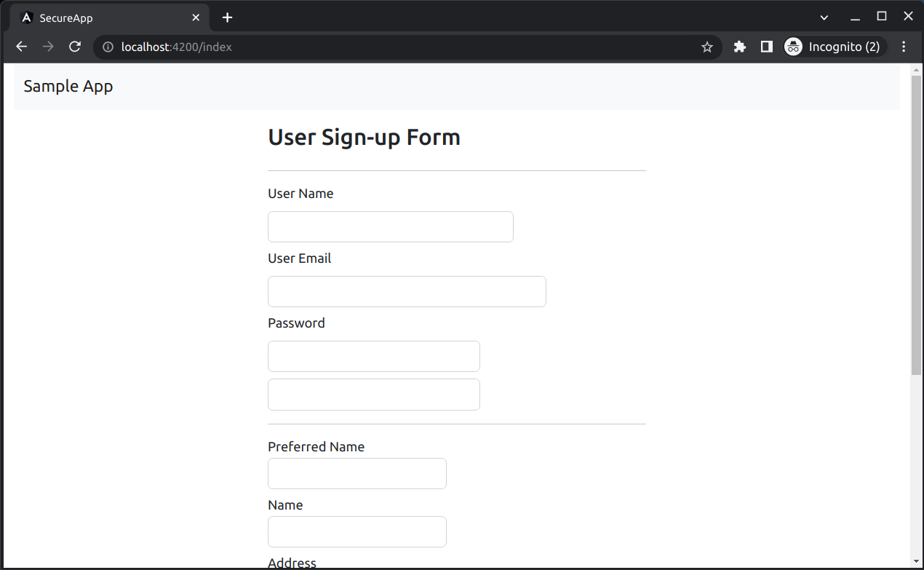Open Chrome three-dot menu
924x570 pixels.
tap(904, 47)
